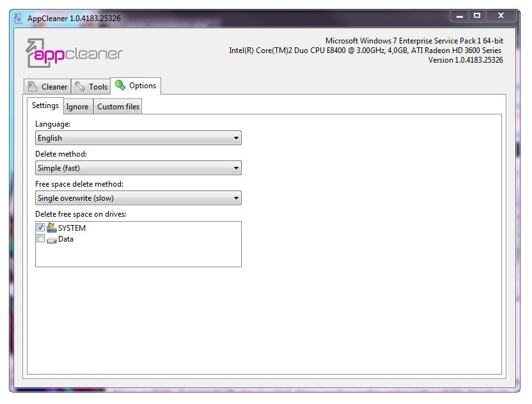Click the Data hard drive icon

(x=52, y=240)
